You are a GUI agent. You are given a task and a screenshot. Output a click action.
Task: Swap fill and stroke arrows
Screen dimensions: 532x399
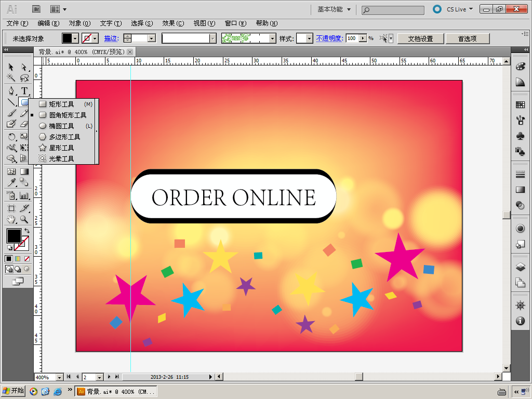[x=27, y=231]
